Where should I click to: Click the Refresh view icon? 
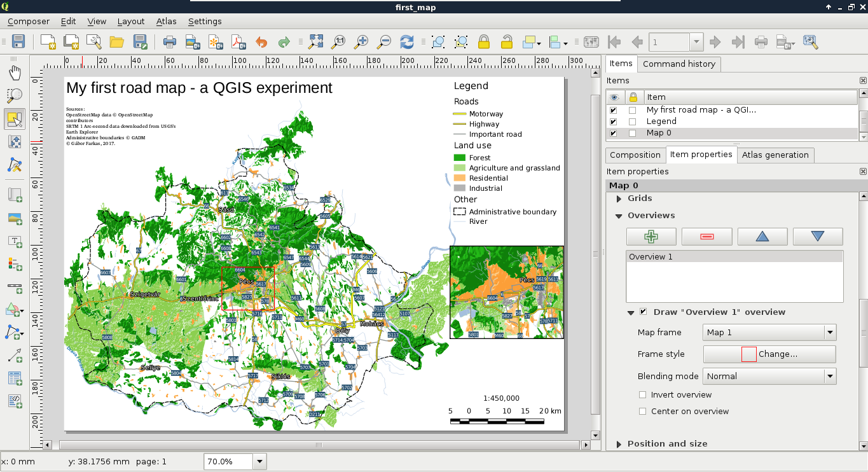pyautogui.click(x=406, y=42)
